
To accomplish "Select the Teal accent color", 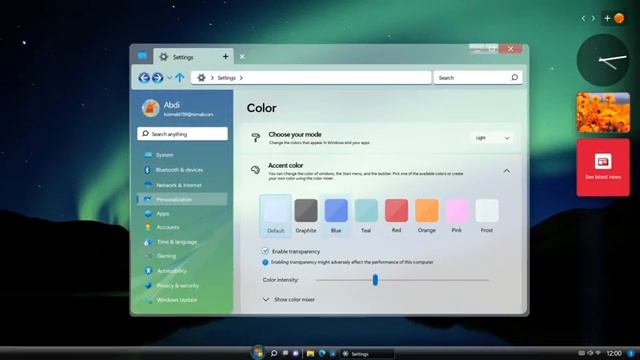I will pyautogui.click(x=366, y=216).
